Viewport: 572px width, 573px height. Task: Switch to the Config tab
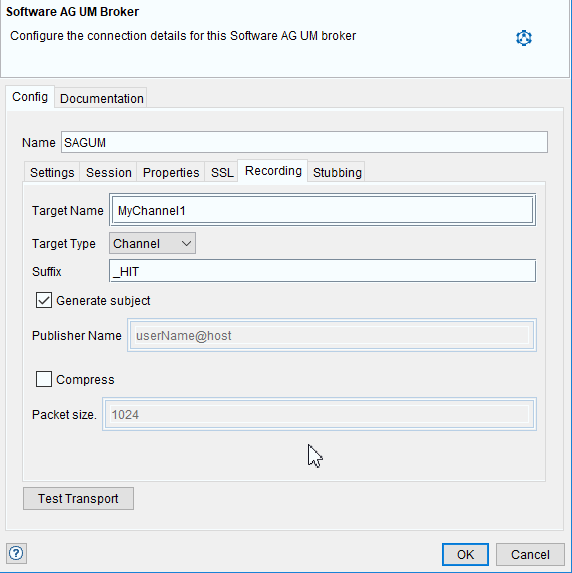[30, 97]
